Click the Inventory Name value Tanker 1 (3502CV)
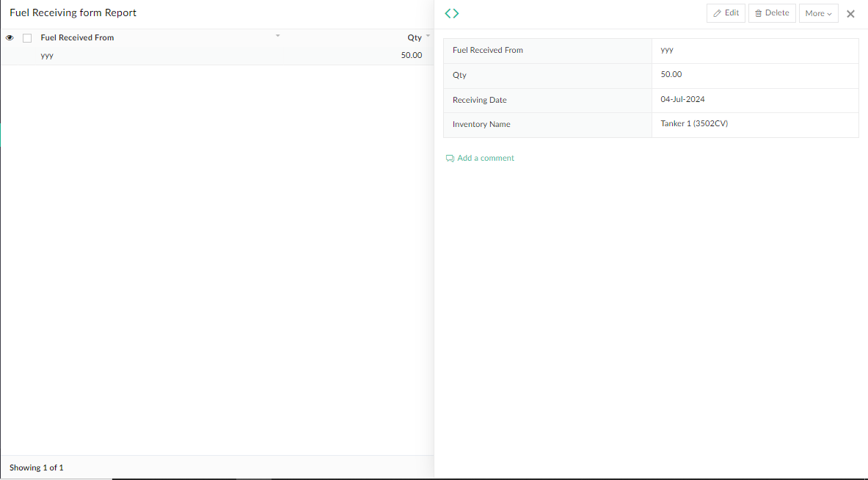 pyautogui.click(x=694, y=123)
